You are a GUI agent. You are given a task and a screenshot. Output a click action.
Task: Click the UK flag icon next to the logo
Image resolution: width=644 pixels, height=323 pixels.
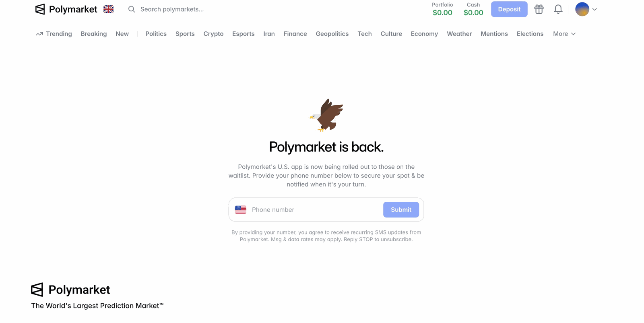pos(108,9)
